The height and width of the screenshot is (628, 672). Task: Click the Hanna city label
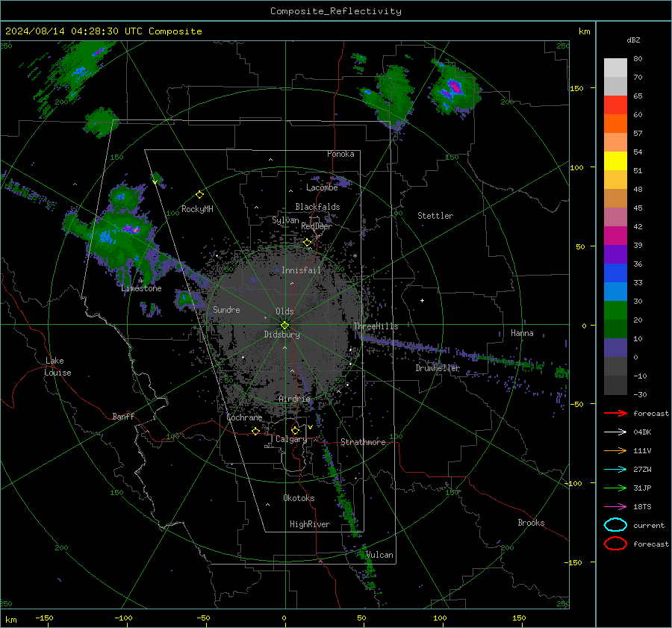point(522,333)
